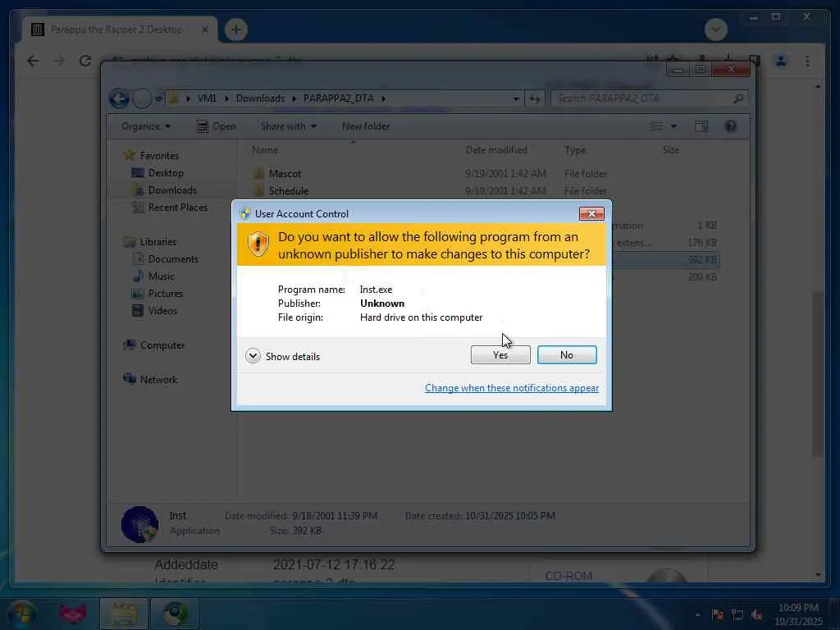Open recent locations dropdown beside Explorer forward
The width and height of the screenshot is (840, 630).
coord(158,98)
